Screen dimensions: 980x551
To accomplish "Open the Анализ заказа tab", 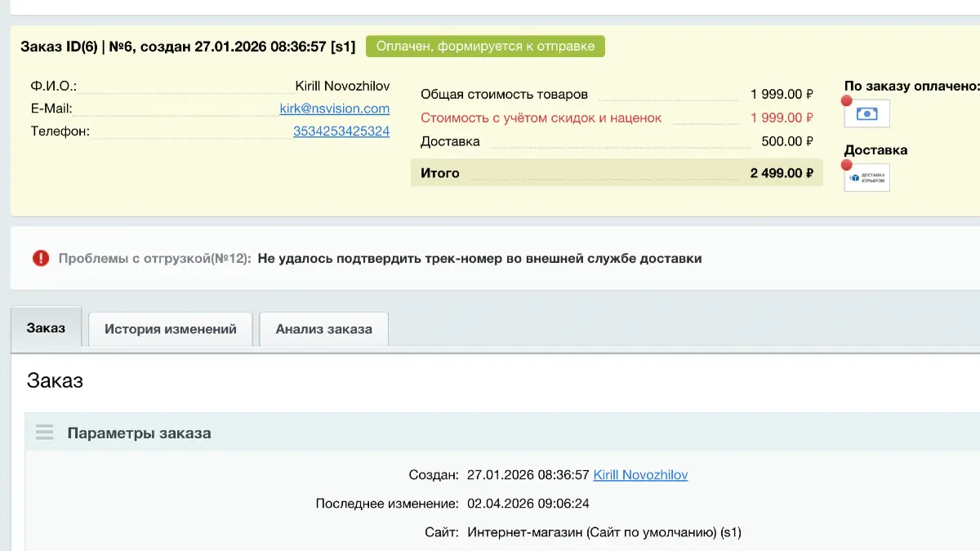I will 323,328.
